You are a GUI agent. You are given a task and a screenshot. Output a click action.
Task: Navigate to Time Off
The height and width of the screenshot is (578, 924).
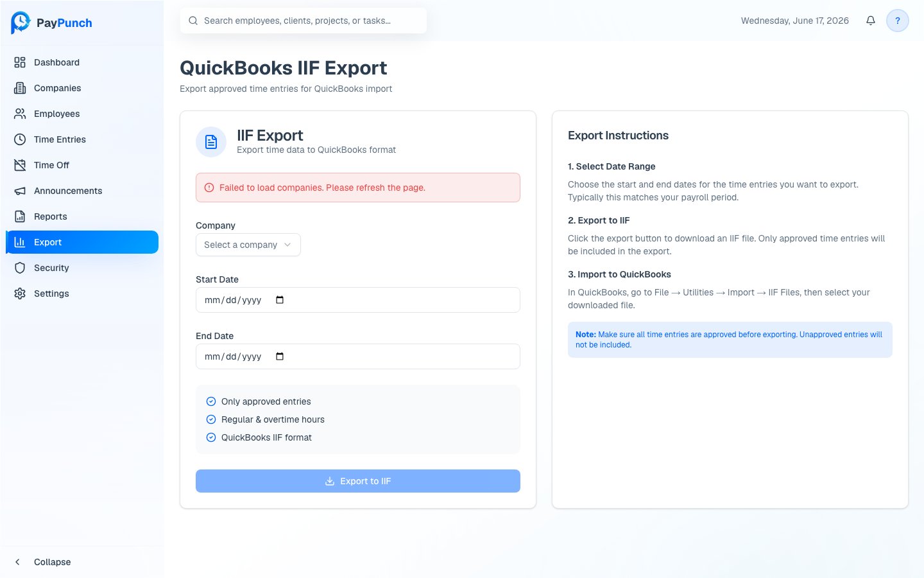coord(82,165)
